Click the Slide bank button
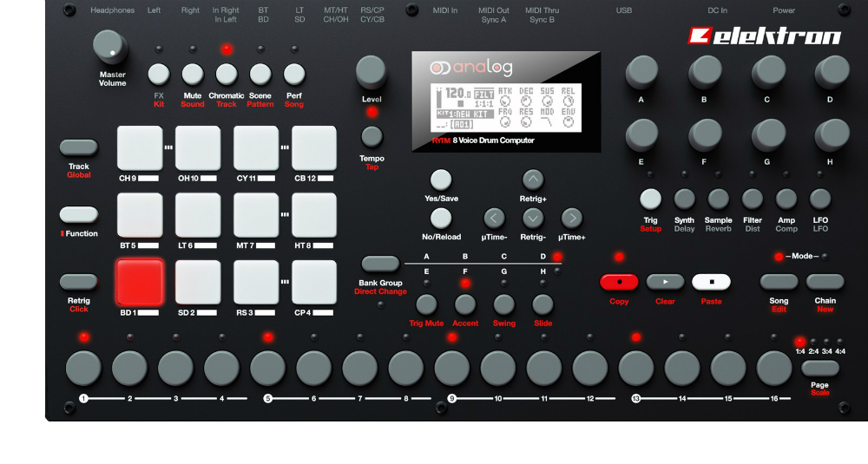 click(542, 304)
